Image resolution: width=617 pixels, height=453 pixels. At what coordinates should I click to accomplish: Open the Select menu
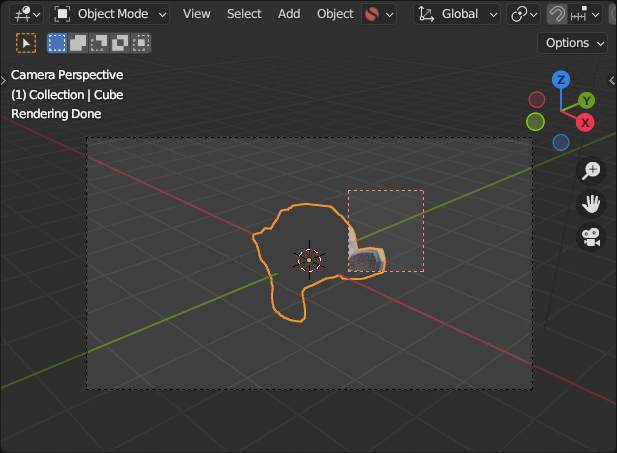point(244,14)
